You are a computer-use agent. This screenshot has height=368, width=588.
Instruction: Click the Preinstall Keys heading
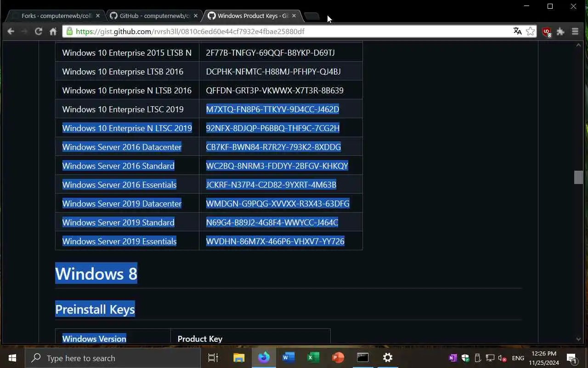tap(95, 309)
